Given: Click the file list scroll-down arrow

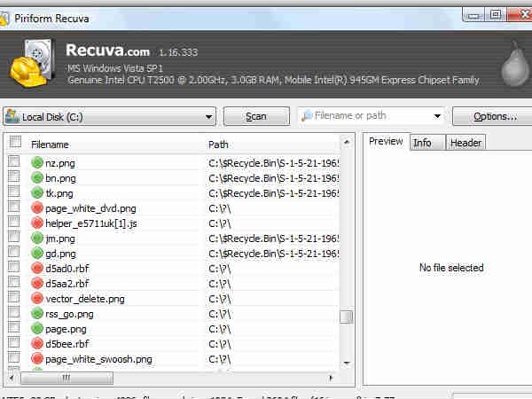Looking at the screenshot, I should click(x=347, y=363).
